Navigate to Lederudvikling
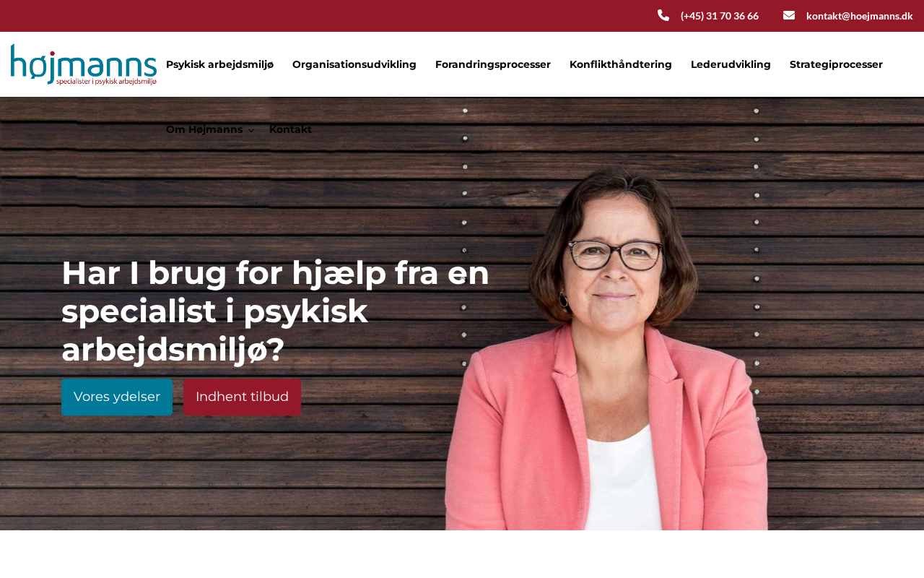The image size is (924, 578). point(731,64)
